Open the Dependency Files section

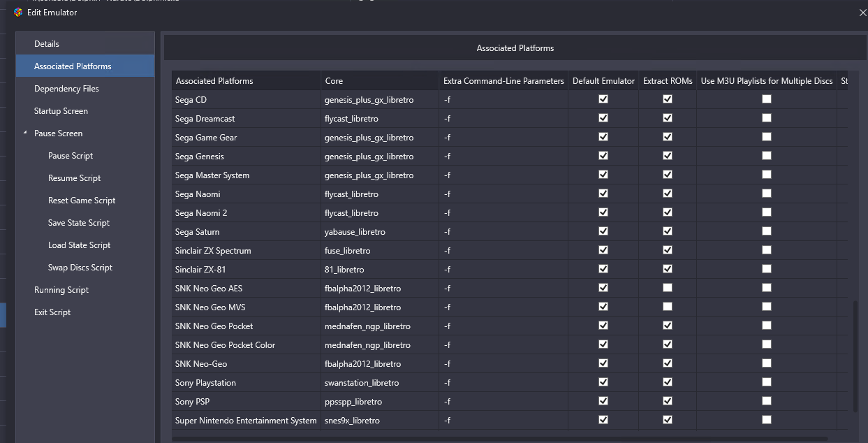(85, 89)
